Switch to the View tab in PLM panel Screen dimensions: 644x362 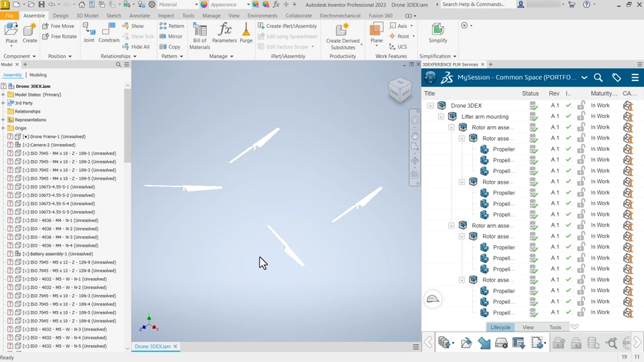[528, 327]
